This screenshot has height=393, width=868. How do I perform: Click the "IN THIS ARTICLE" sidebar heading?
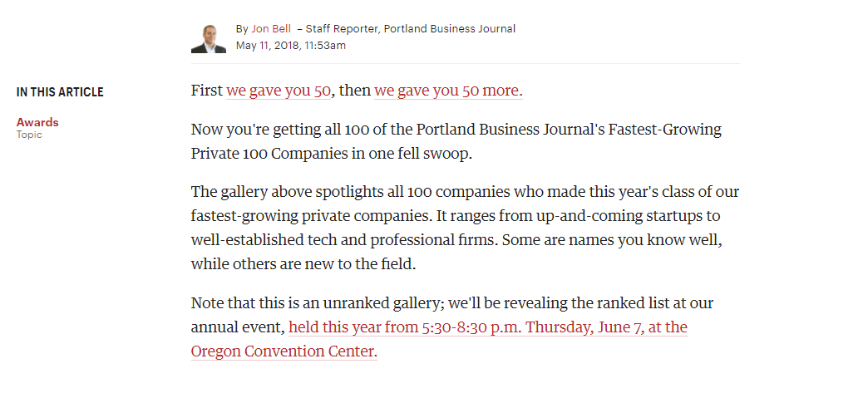(60, 92)
